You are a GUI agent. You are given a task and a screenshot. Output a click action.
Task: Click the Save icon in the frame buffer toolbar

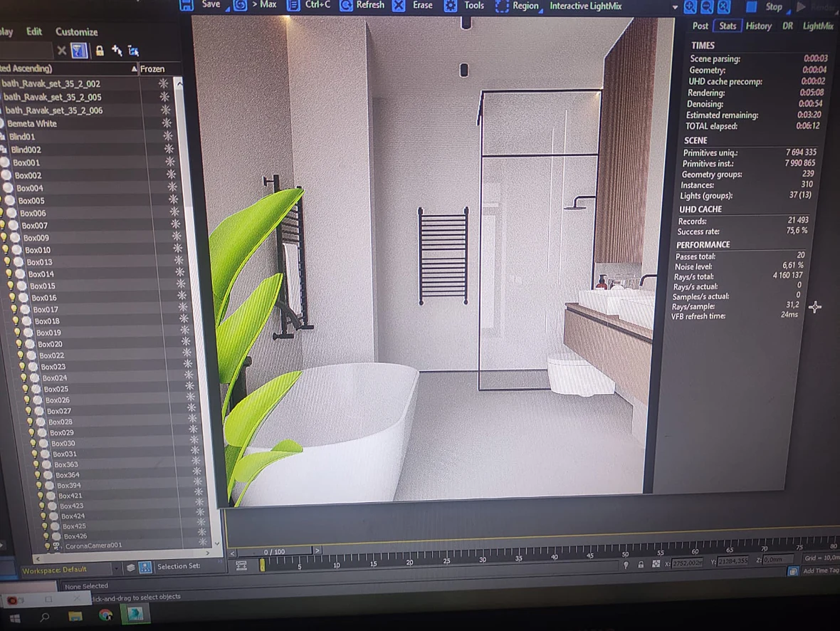pyautogui.click(x=187, y=6)
